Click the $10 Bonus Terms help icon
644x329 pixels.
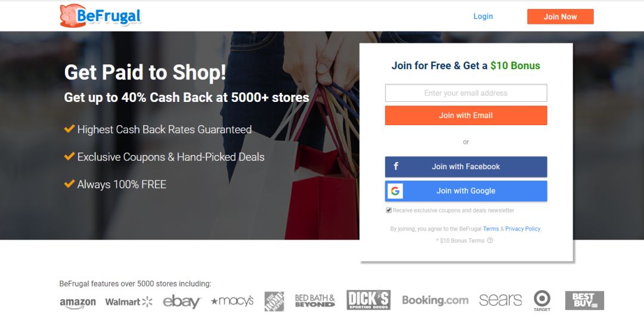[x=490, y=240]
